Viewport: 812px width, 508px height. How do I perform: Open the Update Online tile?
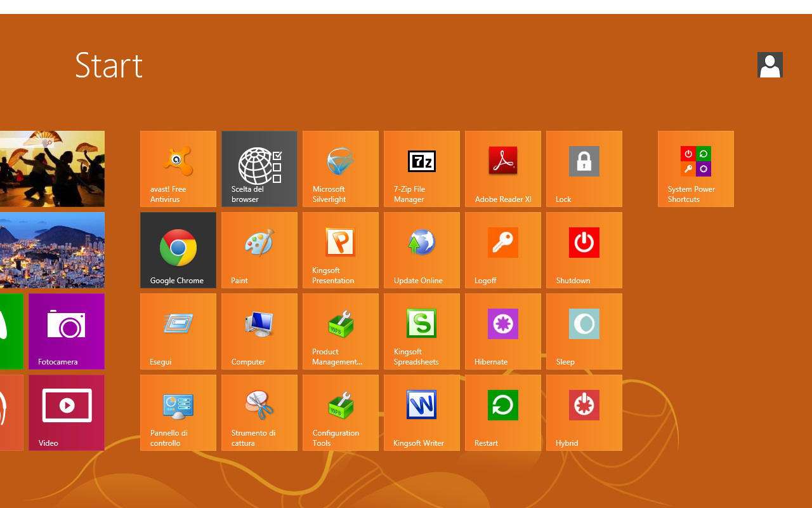(x=422, y=250)
